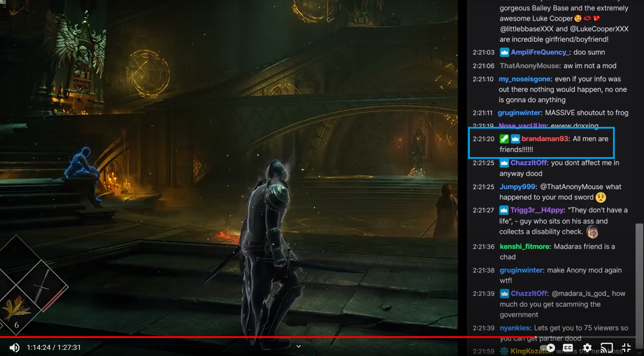This screenshot has height=356, width=644.
Task: Click the message 'MASSIVE shoutout to frog'
Action: pyautogui.click(x=587, y=113)
